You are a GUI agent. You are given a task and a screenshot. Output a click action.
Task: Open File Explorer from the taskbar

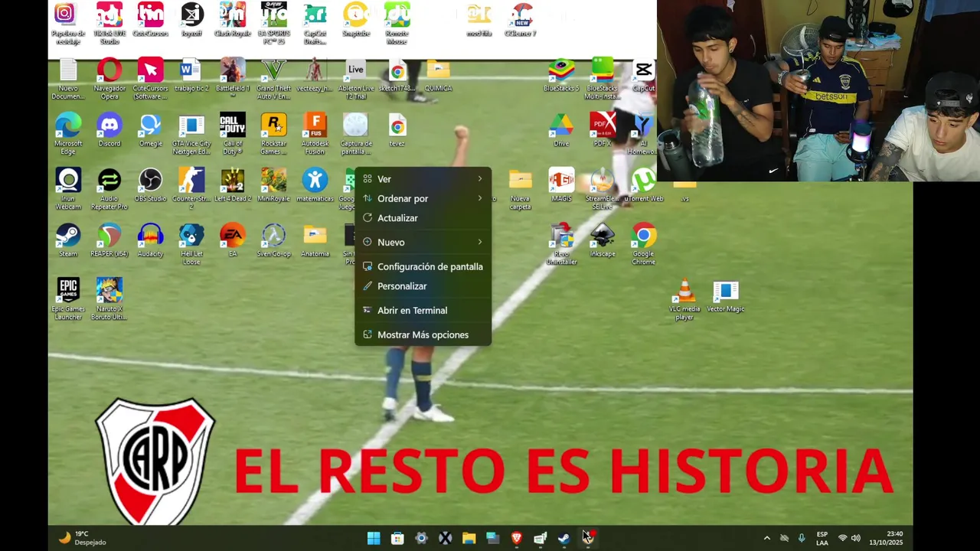point(469,538)
